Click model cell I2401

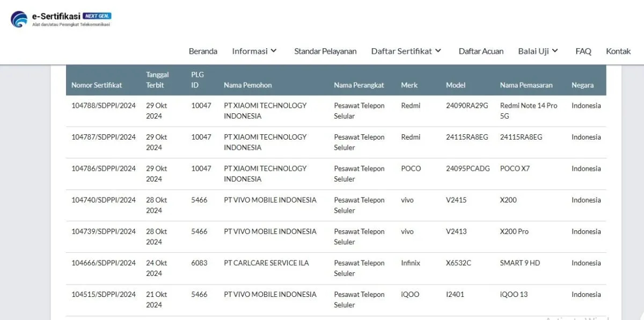coord(455,294)
